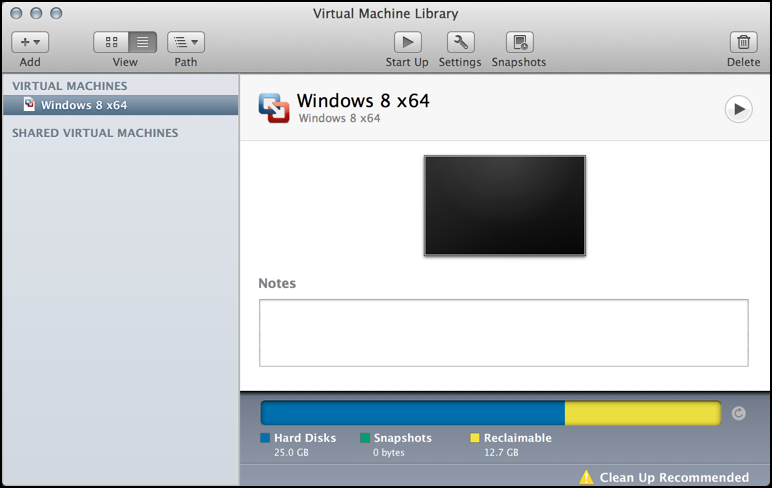Click the VMware Fusion logo icon
The width and height of the screenshot is (772, 488).
tap(274, 108)
